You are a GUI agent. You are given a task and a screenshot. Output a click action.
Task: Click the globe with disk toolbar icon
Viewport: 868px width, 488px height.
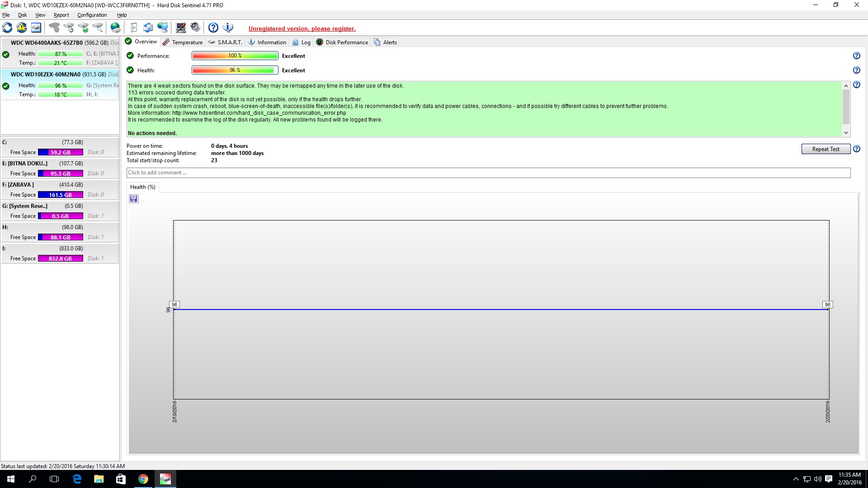point(116,28)
